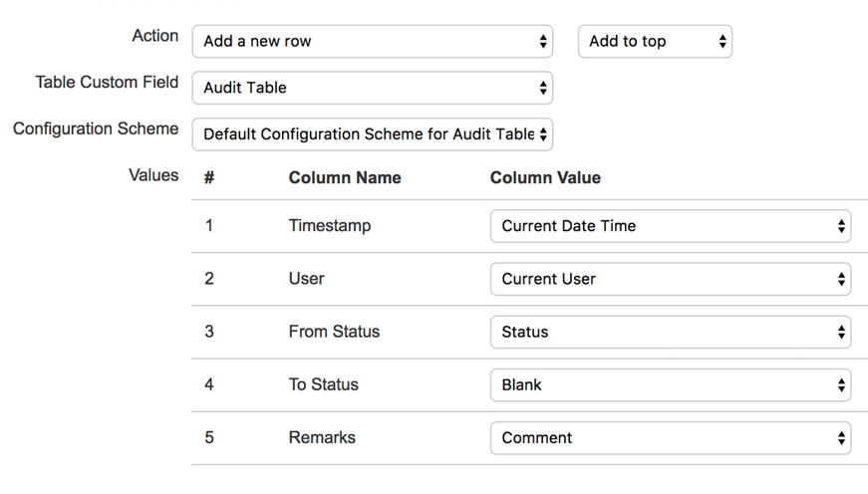Expand the Add to top position dropdown

(x=655, y=42)
